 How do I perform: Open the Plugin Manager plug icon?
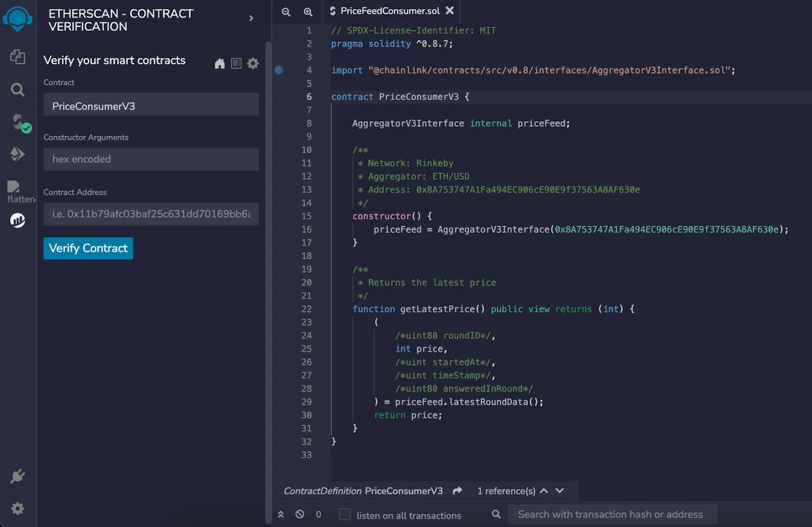(18, 476)
